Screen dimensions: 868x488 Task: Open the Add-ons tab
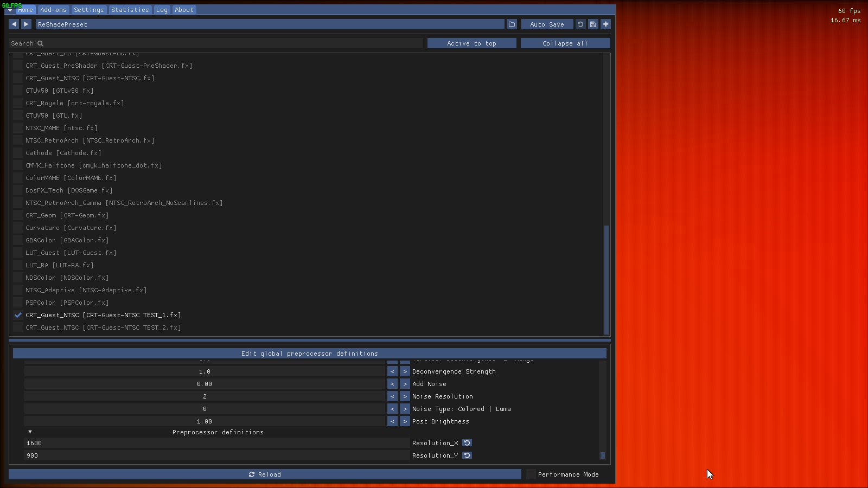[53, 10]
